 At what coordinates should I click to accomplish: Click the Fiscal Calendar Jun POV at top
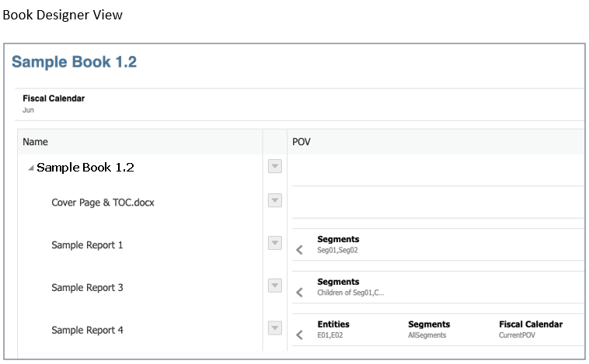click(53, 104)
